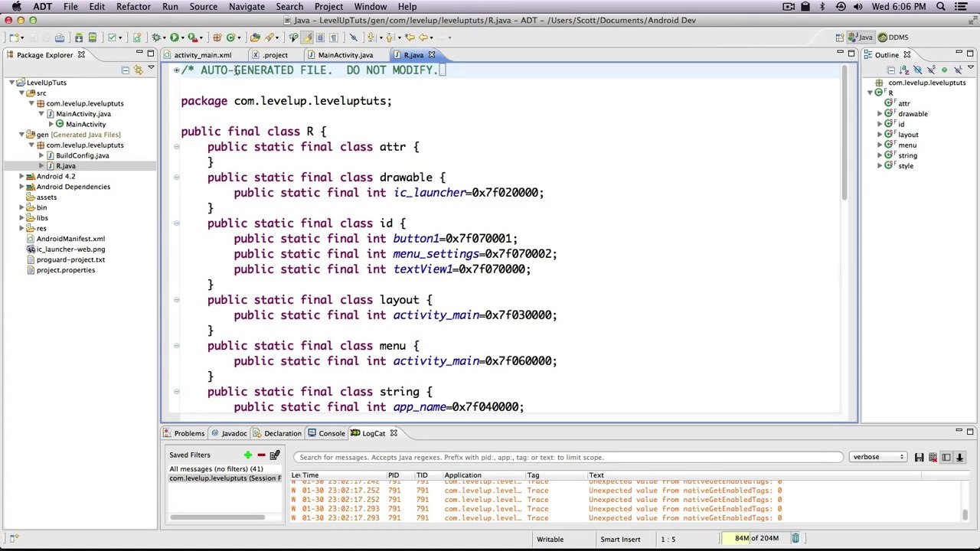Click the Print toolbar icon
Screen dimensions: 980x551
coord(59,37)
